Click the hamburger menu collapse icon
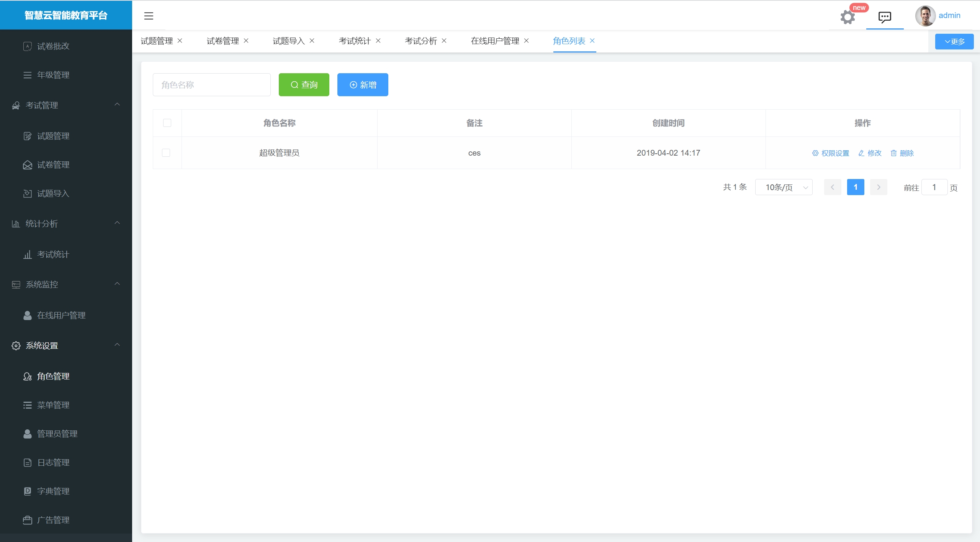 point(149,16)
